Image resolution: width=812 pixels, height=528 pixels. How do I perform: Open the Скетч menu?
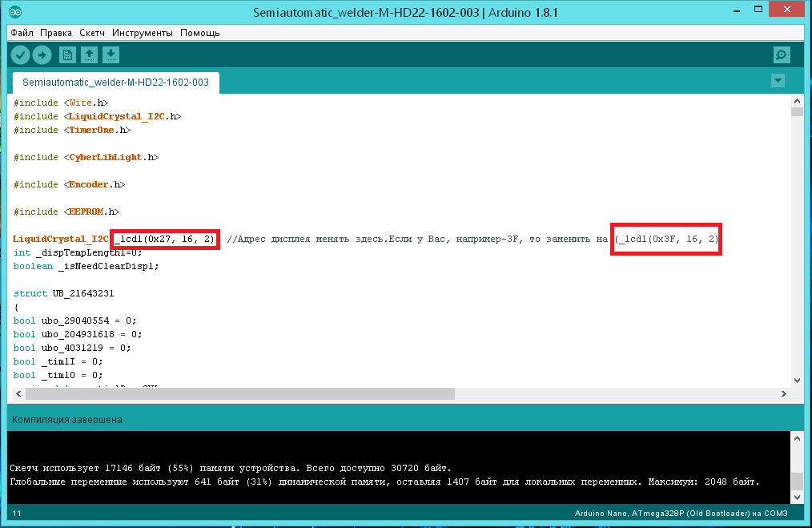(92, 33)
